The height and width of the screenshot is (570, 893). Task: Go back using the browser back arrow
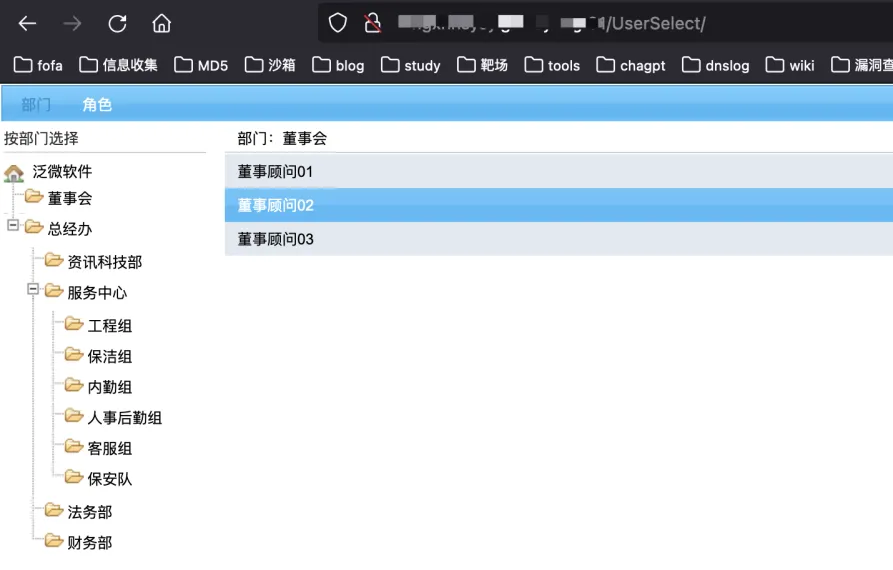pyautogui.click(x=27, y=23)
